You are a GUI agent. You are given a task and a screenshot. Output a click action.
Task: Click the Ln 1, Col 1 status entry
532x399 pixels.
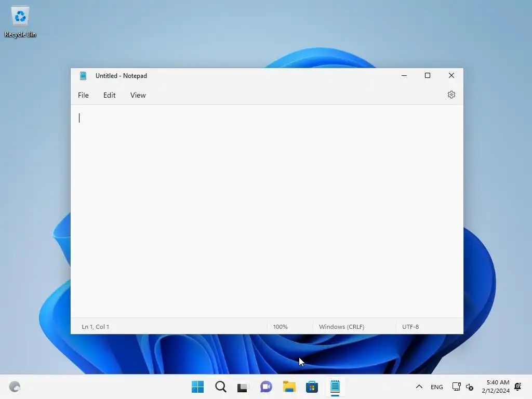(x=96, y=327)
